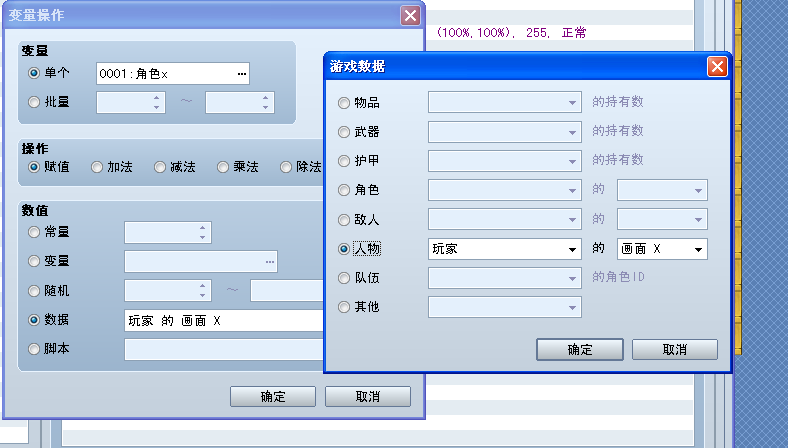Select the 加法 operation
The image size is (788, 448).
click(x=96, y=167)
